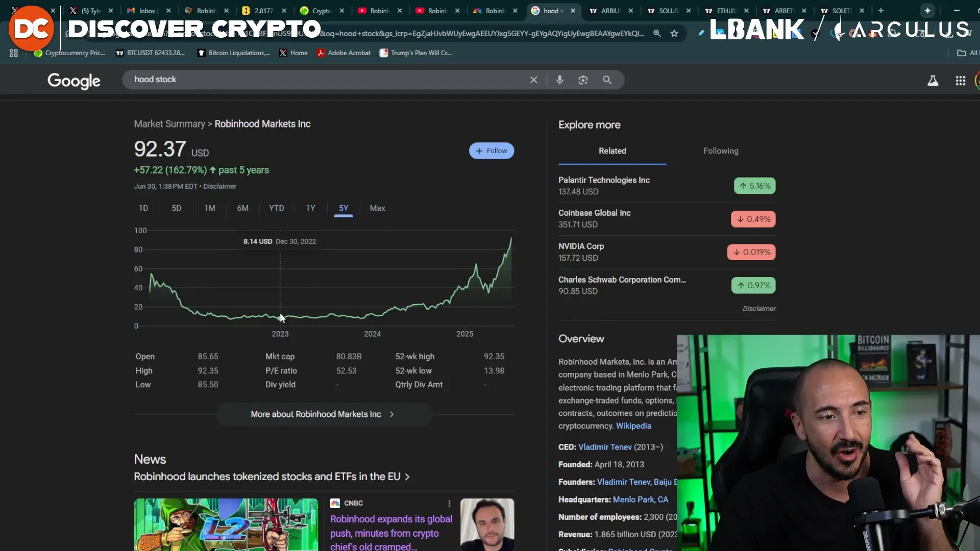Follow Robinhood Markets stock
The image size is (980, 551).
492,151
